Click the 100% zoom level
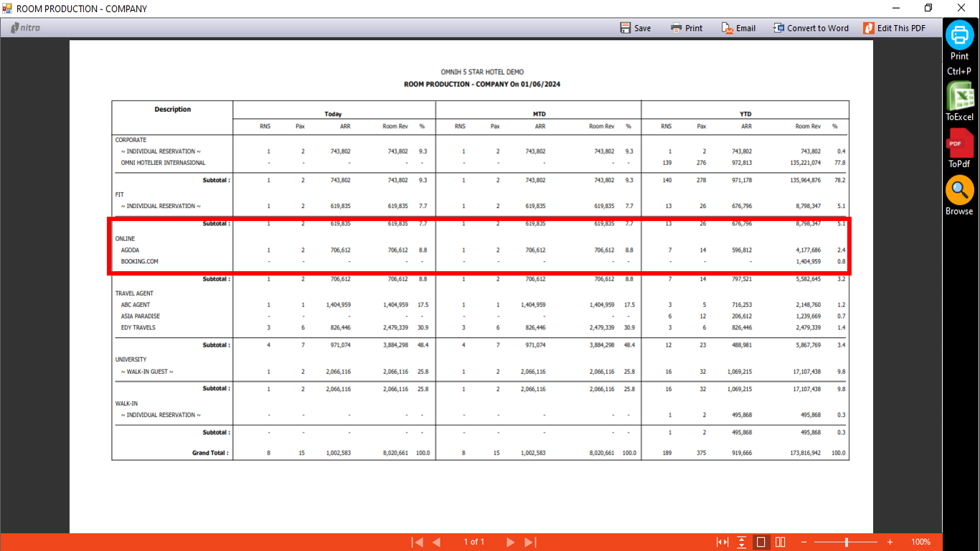The image size is (980, 551). [x=920, y=542]
